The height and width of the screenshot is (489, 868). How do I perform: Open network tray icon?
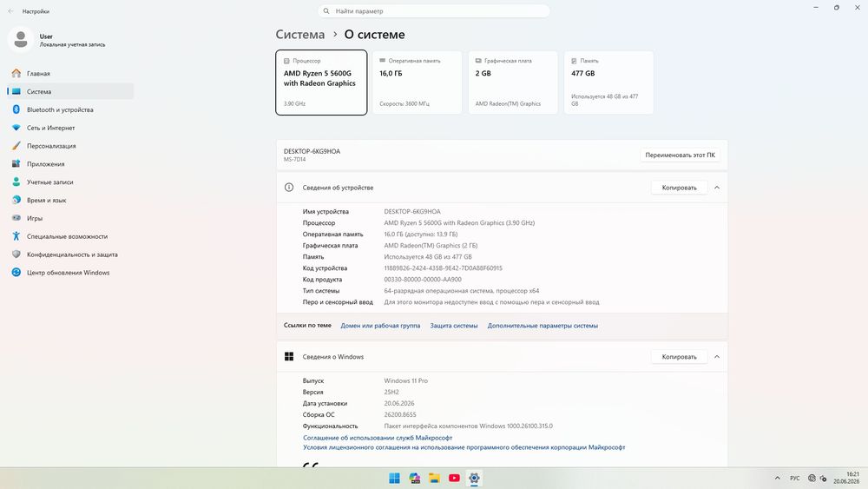tap(812, 478)
